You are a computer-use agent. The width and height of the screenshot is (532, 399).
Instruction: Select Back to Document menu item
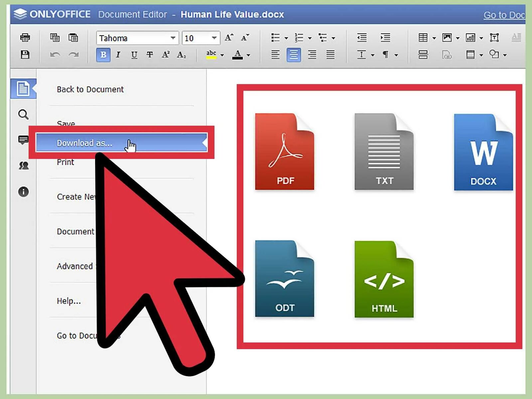pos(90,89)
